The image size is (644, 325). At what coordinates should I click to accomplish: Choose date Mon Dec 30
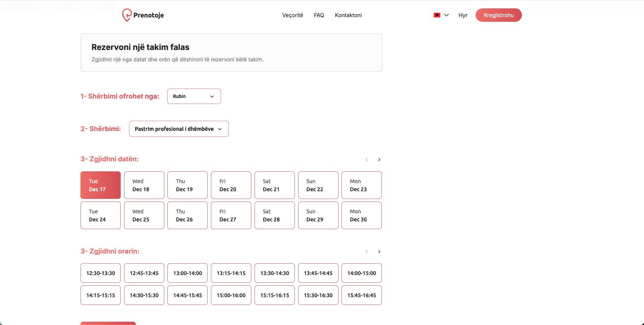[362, 215]
